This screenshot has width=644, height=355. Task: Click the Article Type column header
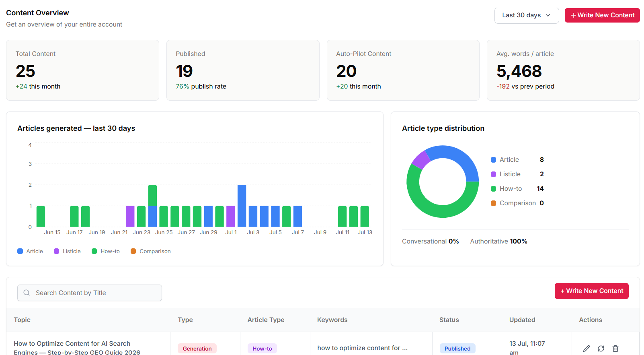(x=266, y=320)
